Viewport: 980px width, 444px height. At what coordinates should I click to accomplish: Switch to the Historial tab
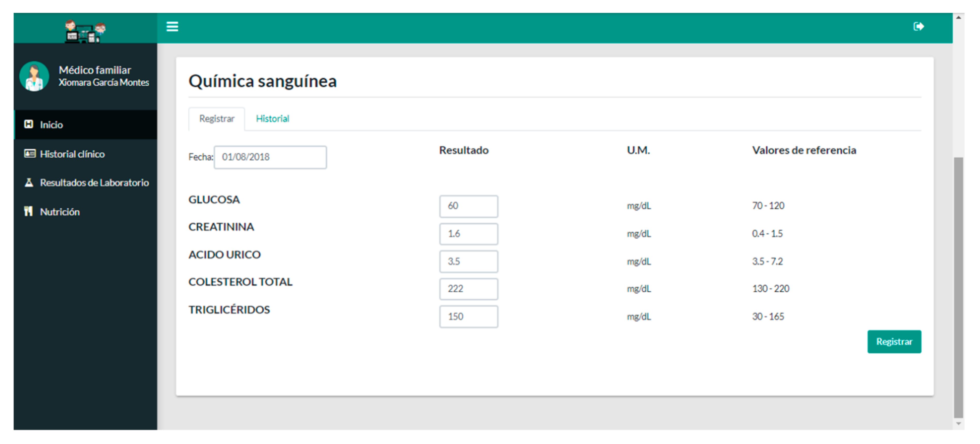point(272,119)
